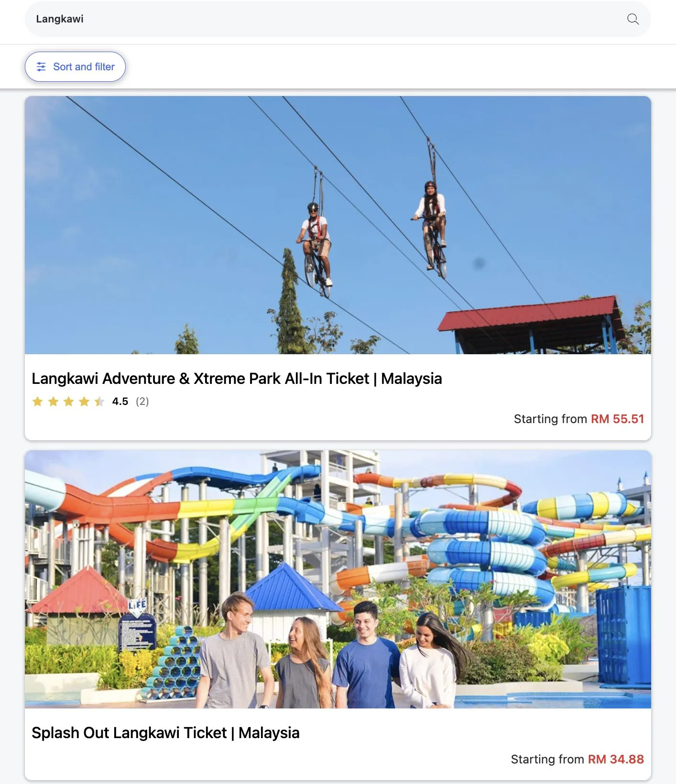The image size is (676, 784).
Task: Click the search magnifier icon
Action: (632, 19)
